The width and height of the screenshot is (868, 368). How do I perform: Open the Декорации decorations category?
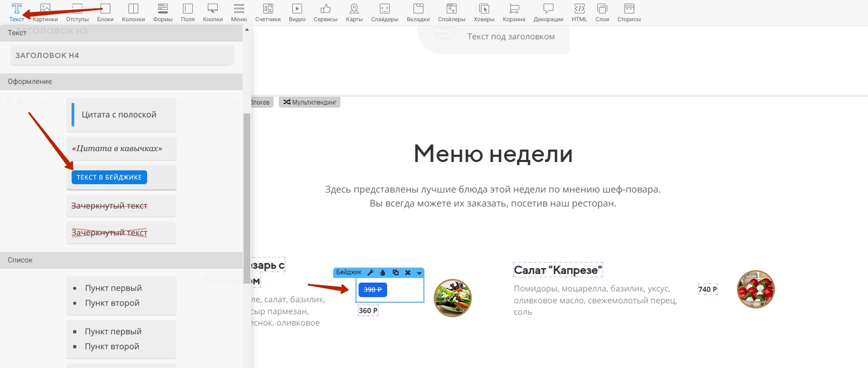click(548, 13)
